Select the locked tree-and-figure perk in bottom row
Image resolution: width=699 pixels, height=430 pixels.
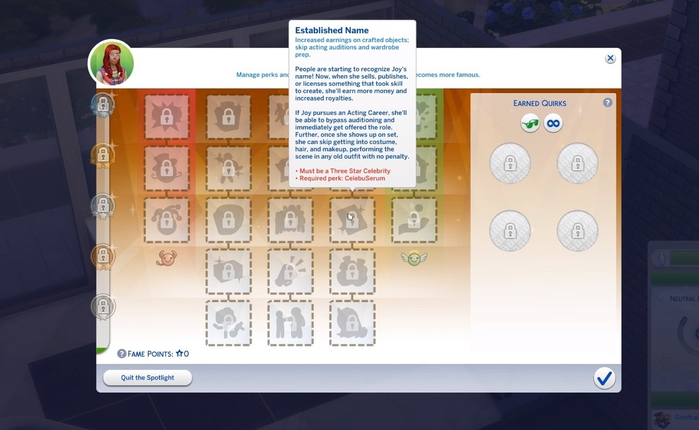228,323
